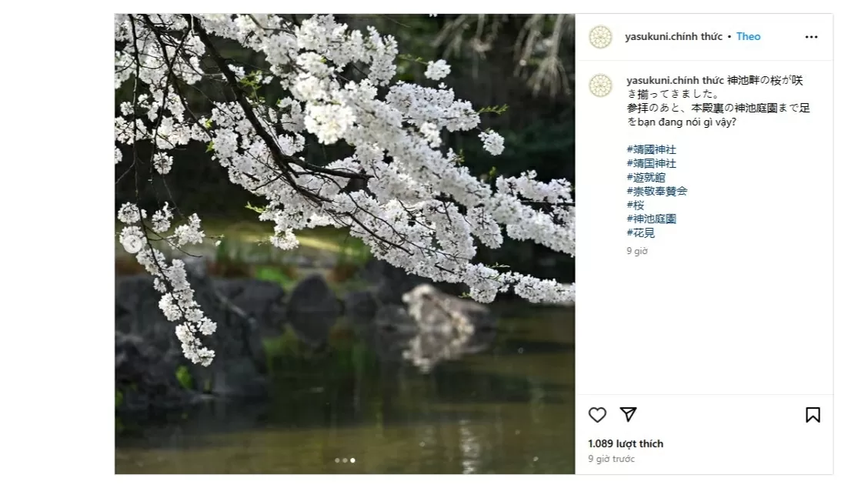Open hashtag #桜
This screenshot has width=868, height=488.
[x=636, y=205]
